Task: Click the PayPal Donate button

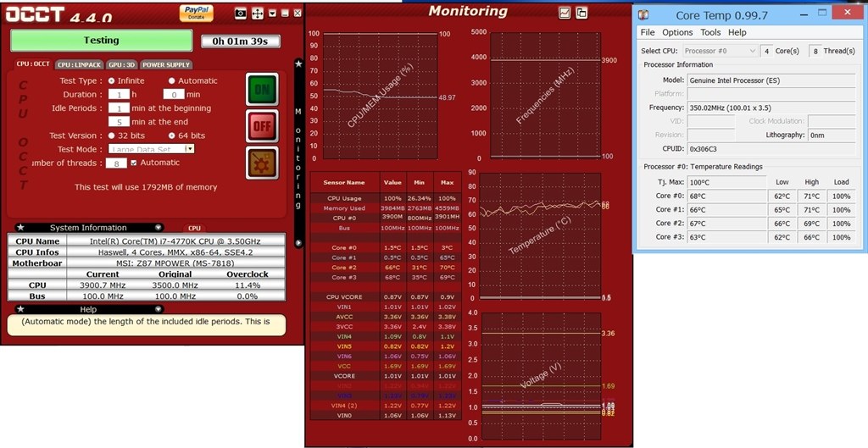Action: click(x=196, y=14)
